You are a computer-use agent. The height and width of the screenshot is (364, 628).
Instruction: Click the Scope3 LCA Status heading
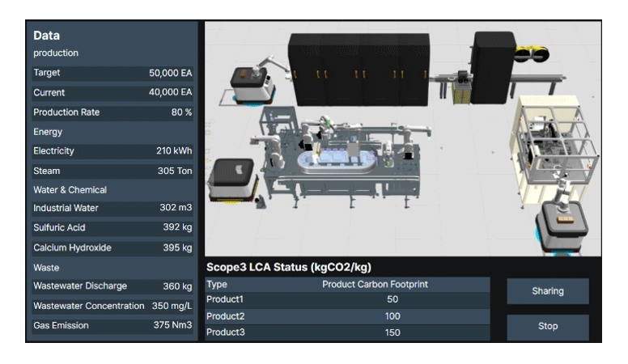[289, 267]
